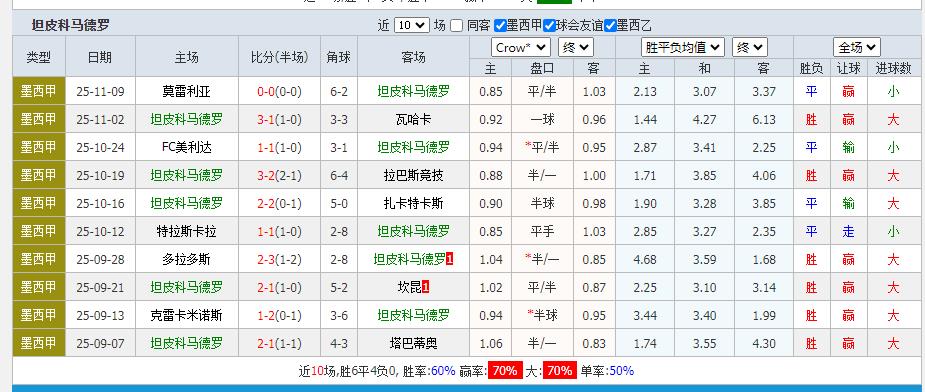Click the 1-2(0-1) score on 25-09-13
The width and height of the screenshot is (925, 392).
(x=280, y=315)
